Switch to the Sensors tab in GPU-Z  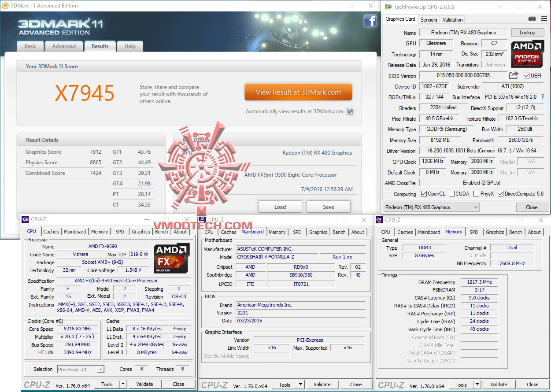[x=428, y=19]
